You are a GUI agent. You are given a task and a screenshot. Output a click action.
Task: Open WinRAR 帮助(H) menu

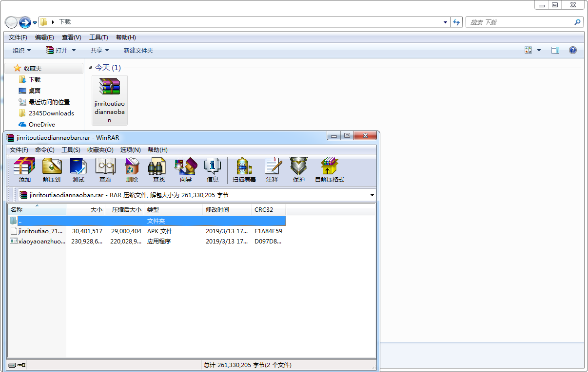pos(157,149)
